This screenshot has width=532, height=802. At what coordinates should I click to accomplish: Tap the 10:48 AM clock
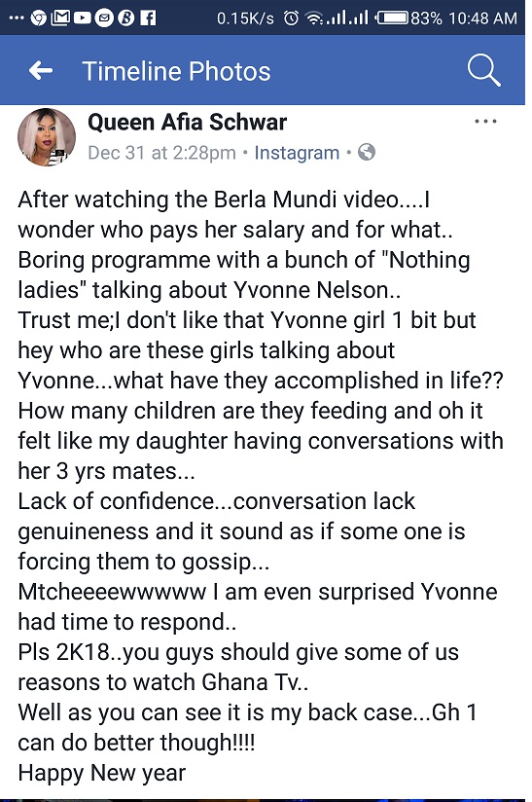483,18
